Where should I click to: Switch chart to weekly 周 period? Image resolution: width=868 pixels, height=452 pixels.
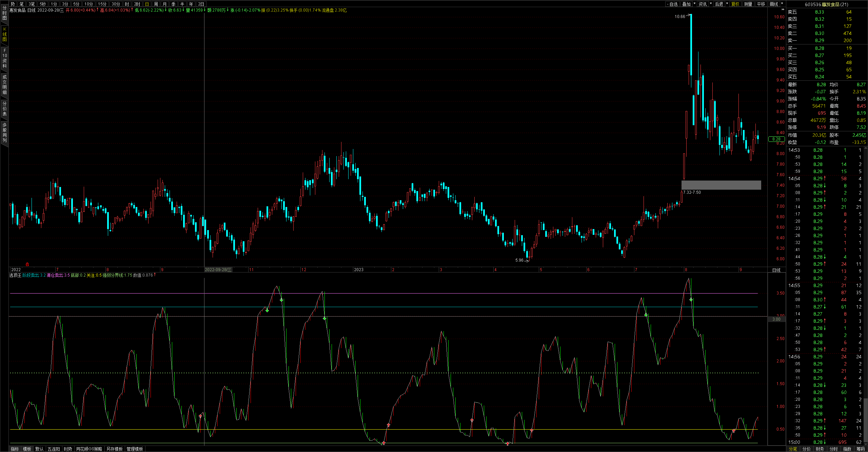tap(156, 4)
